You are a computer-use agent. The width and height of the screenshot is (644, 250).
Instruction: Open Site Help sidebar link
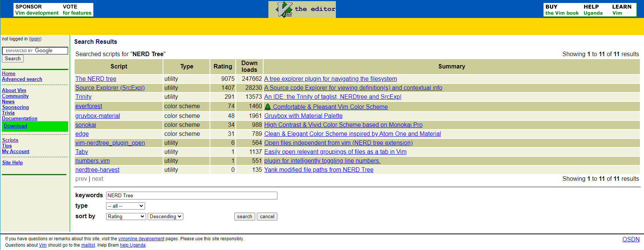coord(12,163)
